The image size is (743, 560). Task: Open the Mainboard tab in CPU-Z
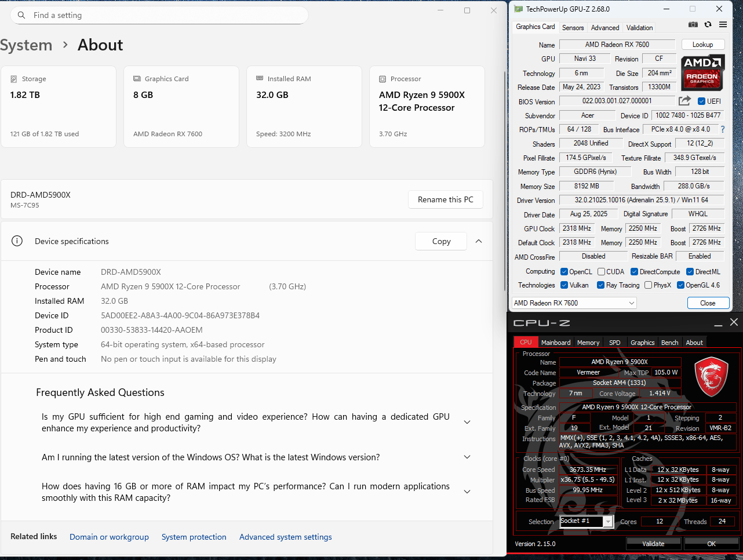point(556,343)
